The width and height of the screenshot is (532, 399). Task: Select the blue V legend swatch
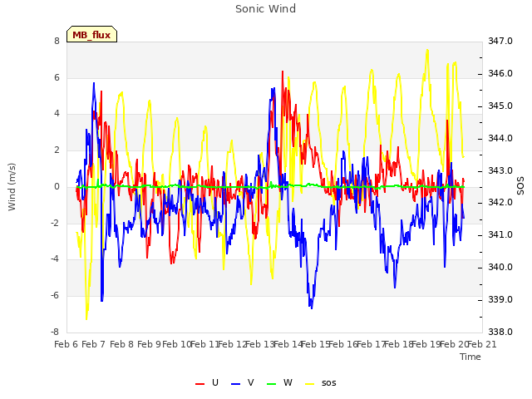pyautogui.click(x=235, y=383)
